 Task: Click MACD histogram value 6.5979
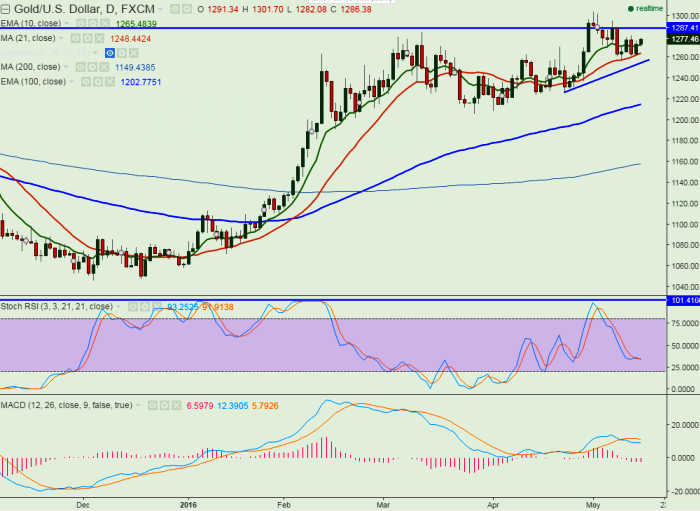coord(200,406)
